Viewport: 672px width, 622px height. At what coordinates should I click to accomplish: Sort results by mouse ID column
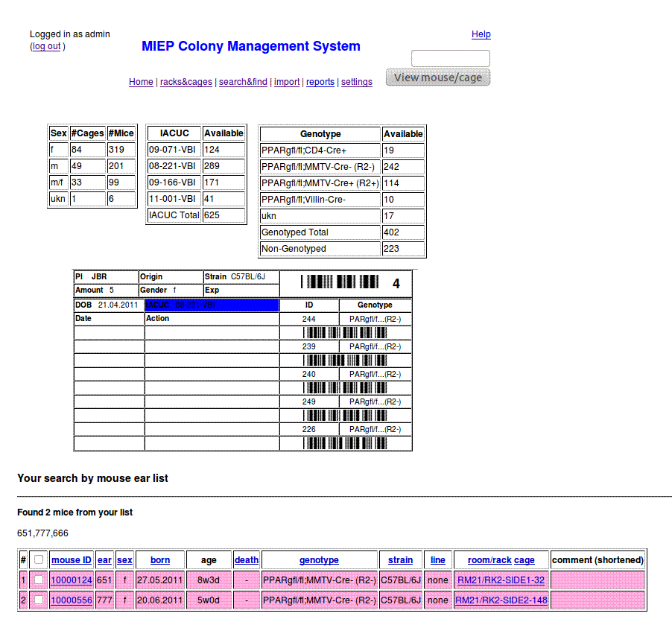[71, 560]
